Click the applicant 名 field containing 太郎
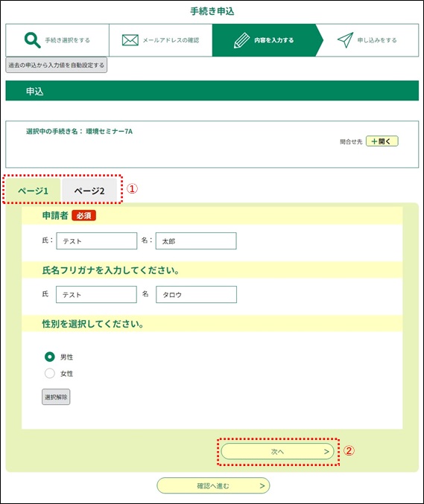Viewport: 424px width, 504px height. 196,240
